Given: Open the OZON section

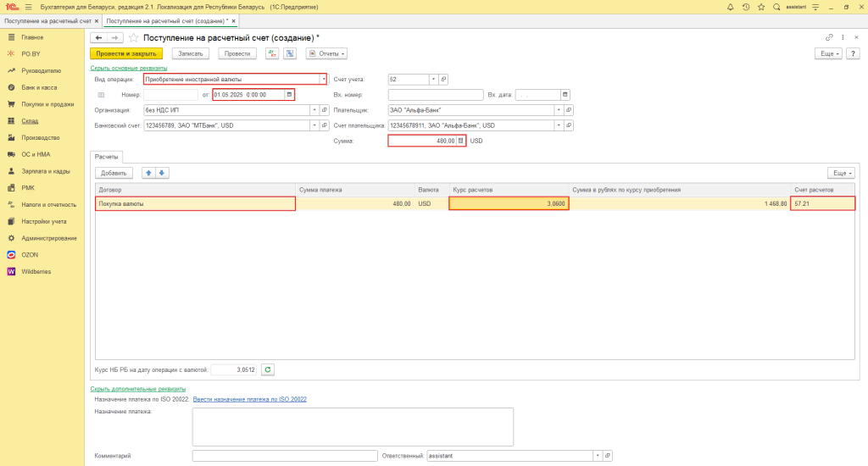Looking at the screenshot, I should [30, 255].
